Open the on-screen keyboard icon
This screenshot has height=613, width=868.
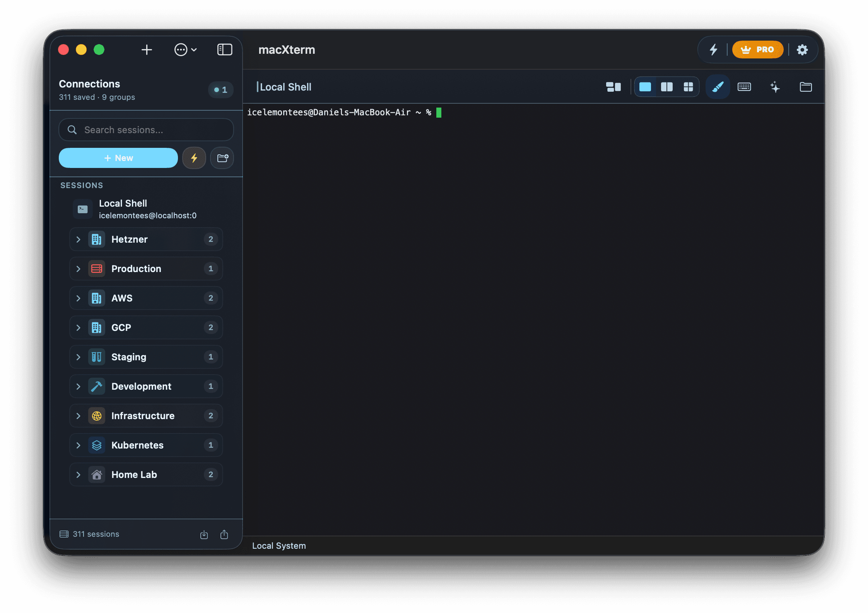[x=744, y=87]
